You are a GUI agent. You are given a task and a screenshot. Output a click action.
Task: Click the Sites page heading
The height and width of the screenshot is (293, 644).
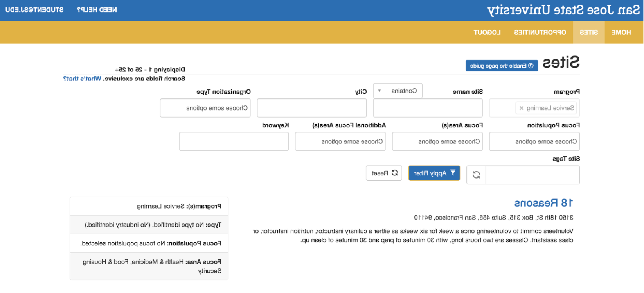pyautogui.click(x=561, y=63)
